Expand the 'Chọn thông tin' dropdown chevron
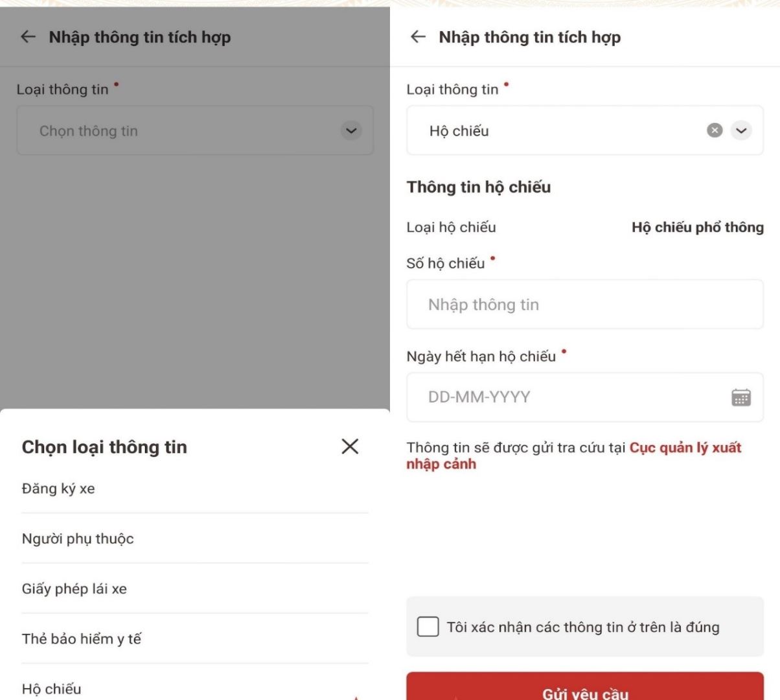Viewport: 780px width, 700px height. coord(350,130)
